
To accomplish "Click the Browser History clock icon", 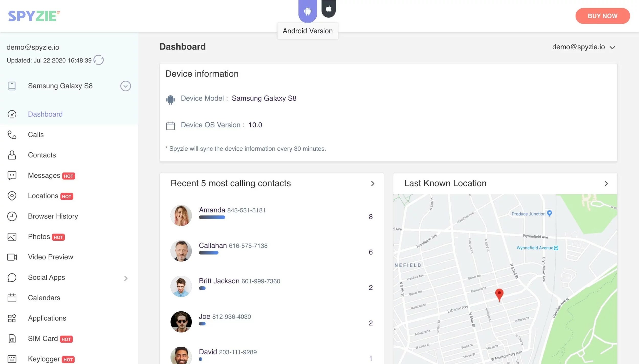I will (12, 216).
